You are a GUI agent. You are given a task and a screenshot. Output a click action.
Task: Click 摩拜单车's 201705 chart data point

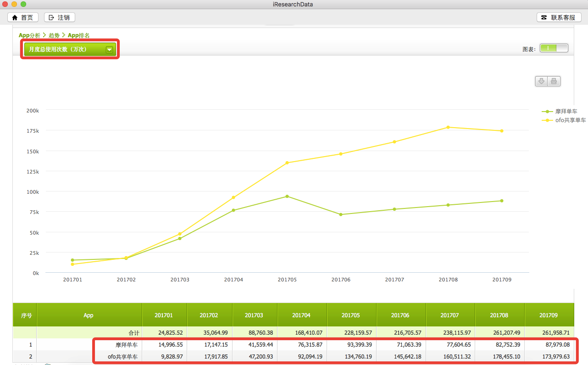click(x=287, y=197)
